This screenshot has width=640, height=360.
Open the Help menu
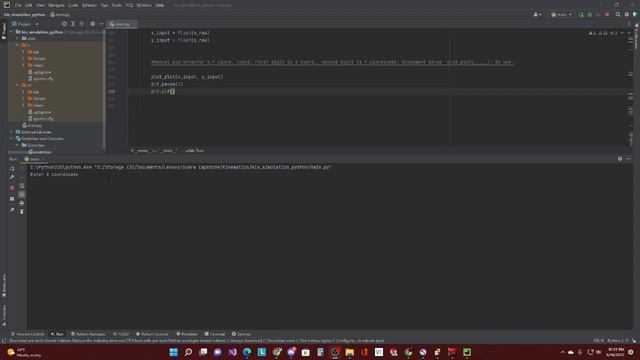click(x=160, y=5)
